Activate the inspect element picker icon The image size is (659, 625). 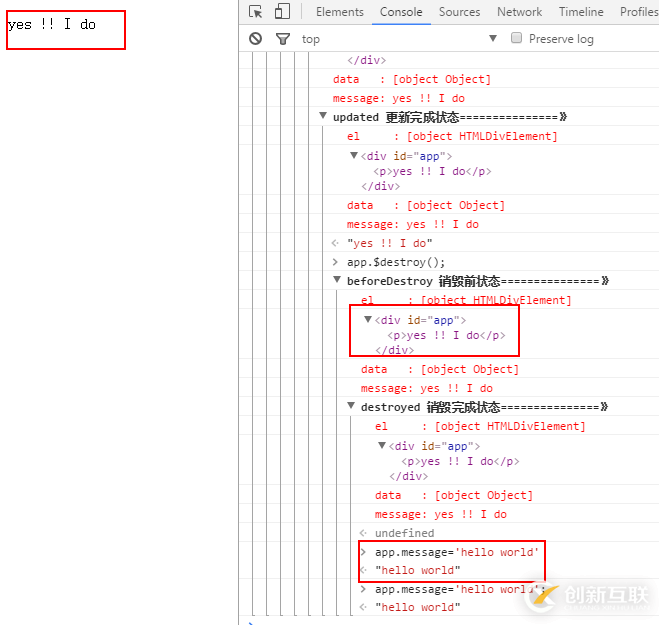pos(256,12)
